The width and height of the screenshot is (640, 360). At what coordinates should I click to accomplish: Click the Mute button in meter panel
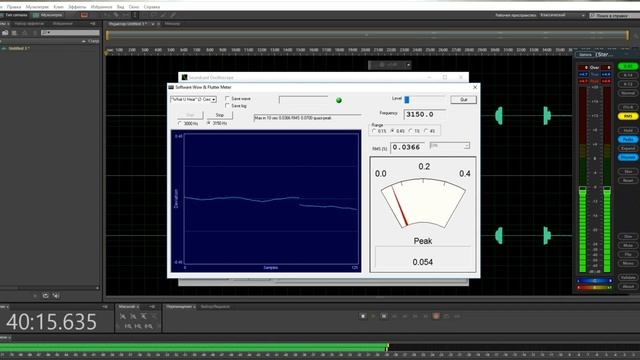[628, 245]
